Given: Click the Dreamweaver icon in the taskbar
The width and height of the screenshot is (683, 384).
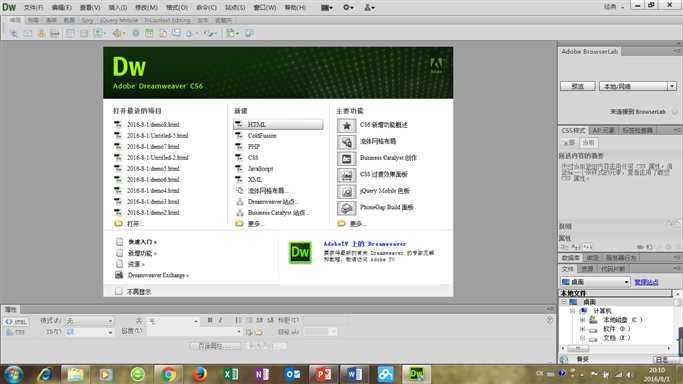Looking at the screenshot, I should [416, 374].
